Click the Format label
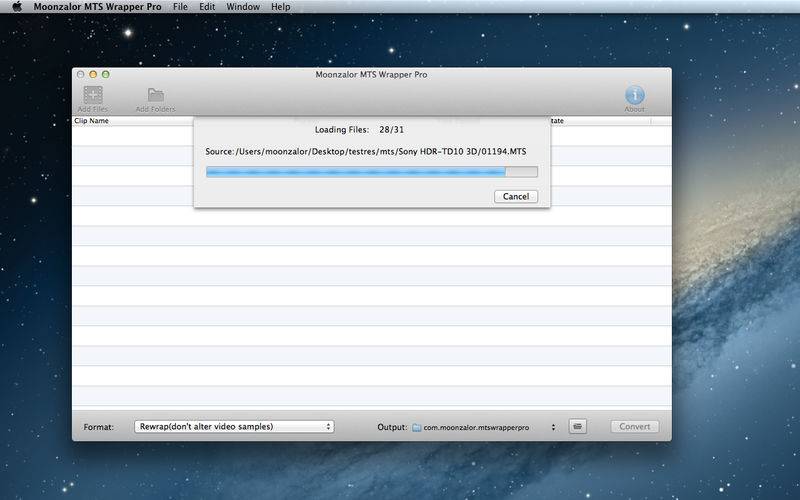The width and height of the screenshot is (800, 500). click(x=98, y=427)
